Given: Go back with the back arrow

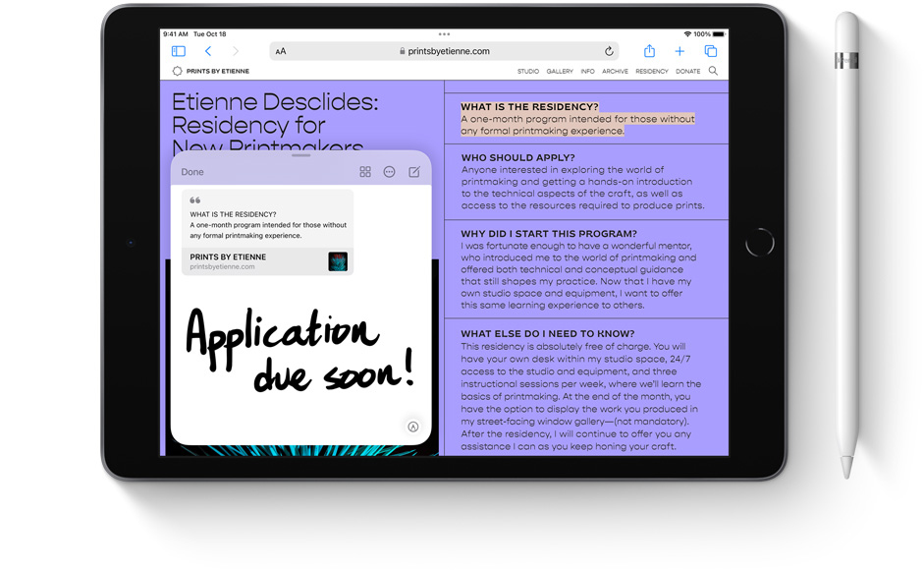Looking at the screenshot, I should point(208,51).
